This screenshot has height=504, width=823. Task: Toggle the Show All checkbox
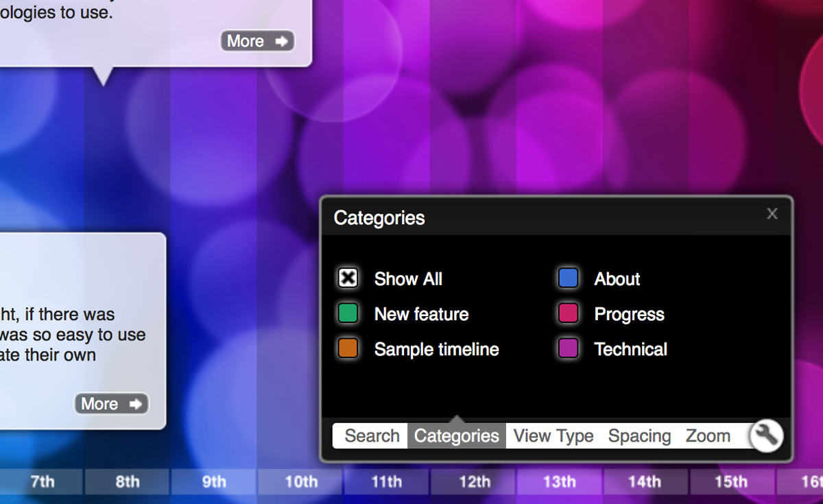click(347, 278)
